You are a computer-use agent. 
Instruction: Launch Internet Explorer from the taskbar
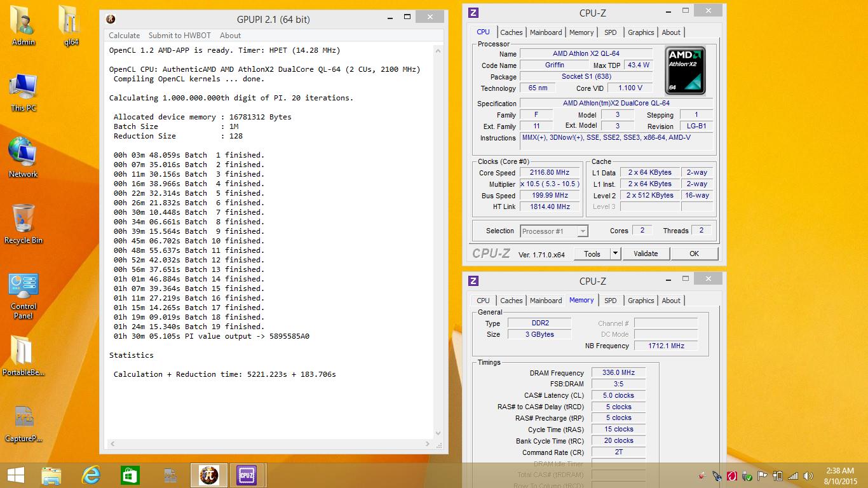click(92, 475)
